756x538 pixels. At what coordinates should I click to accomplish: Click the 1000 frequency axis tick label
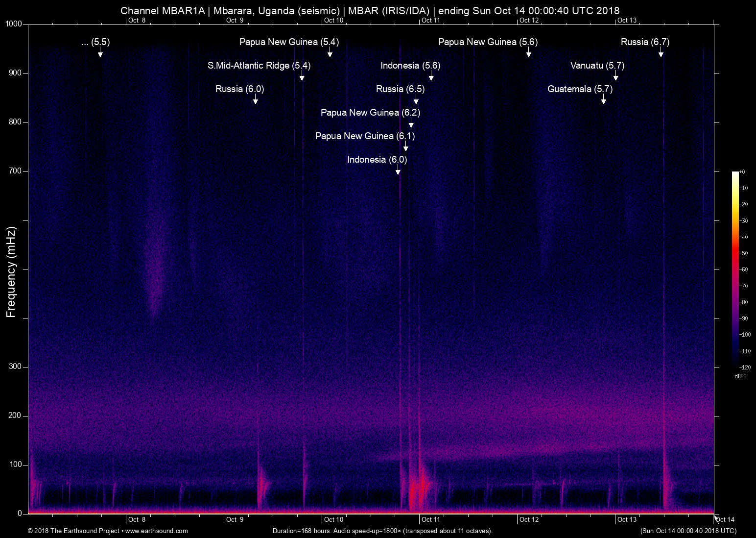(14, 24)
